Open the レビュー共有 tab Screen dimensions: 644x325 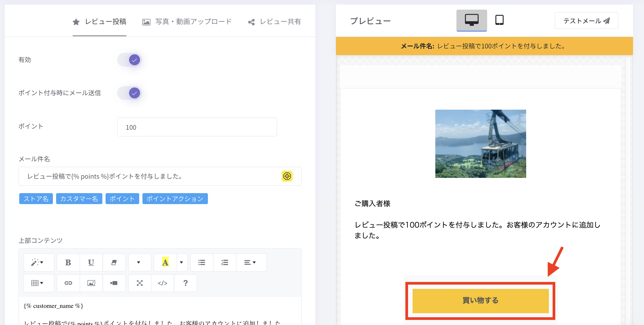pos(274,22)
